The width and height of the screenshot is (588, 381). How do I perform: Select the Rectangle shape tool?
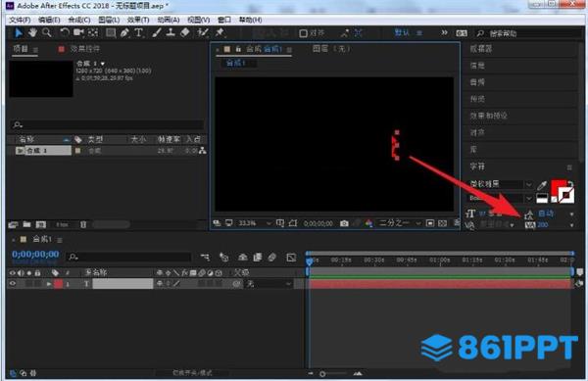click(110, 33)
